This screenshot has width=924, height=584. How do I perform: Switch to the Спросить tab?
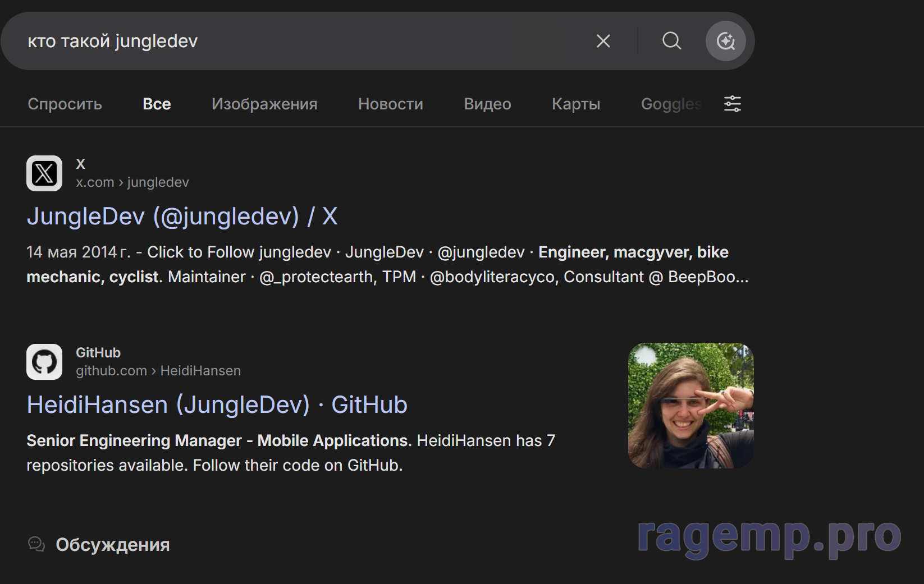(x=65, y=104)
